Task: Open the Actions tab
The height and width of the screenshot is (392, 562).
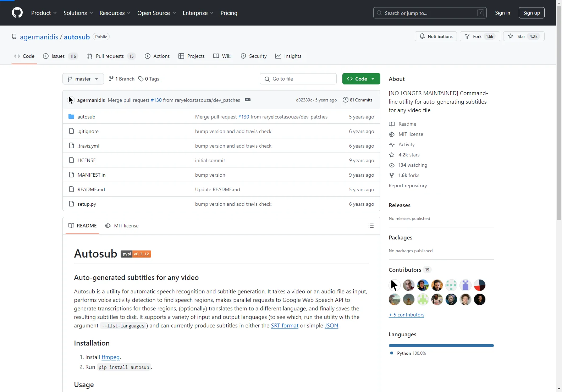Action: (157, 56)
